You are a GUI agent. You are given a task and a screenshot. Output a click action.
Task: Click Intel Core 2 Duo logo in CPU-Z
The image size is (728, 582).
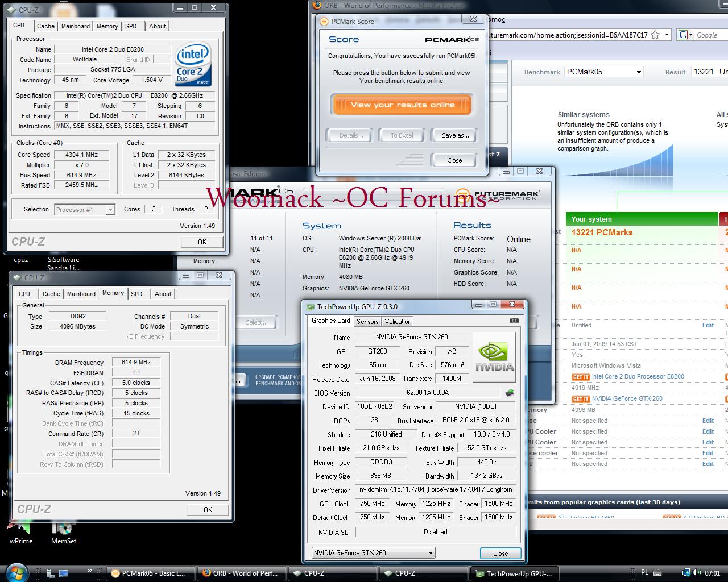tap(193, 64)
